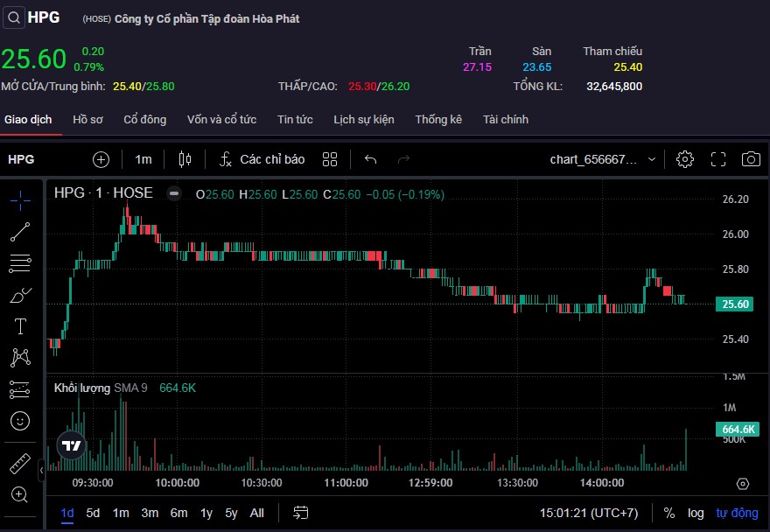The image size is (770, 532).
Task: Click the ceiling price 27.15
Action: [x=477, y=66]
